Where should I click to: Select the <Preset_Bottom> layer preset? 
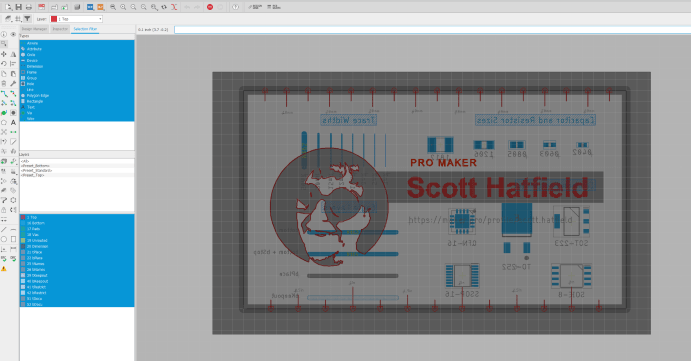coord(77,166)
